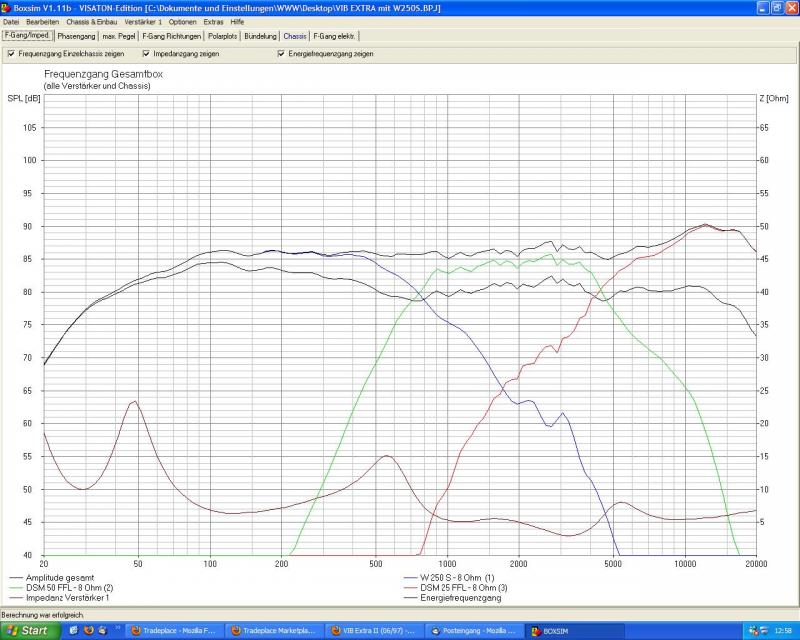This screenshot has width=800, height=640.
Task: Click the Z [Ohm] axis label
Action: pyautogui.click(x=774, y=98)
